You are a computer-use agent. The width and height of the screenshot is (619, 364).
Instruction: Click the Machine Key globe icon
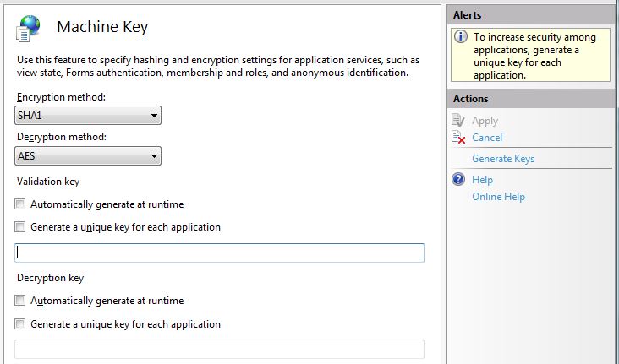pyautogui.click(x=28, y=28)
